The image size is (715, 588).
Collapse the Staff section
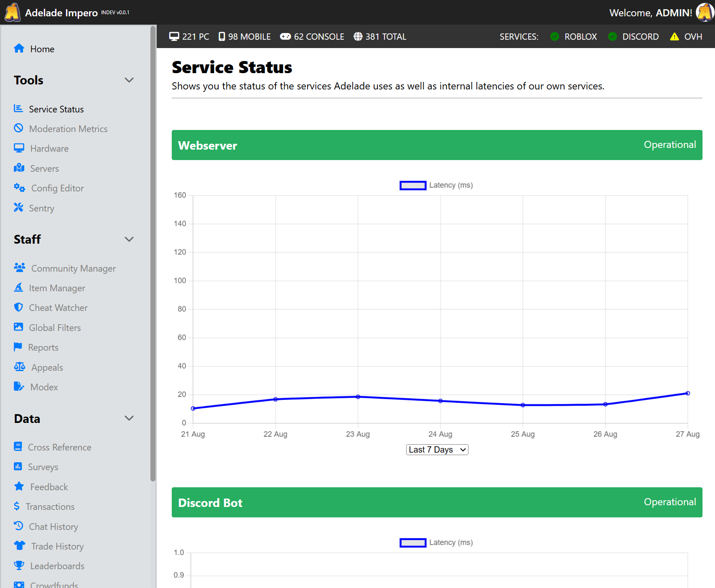point(129,239)
